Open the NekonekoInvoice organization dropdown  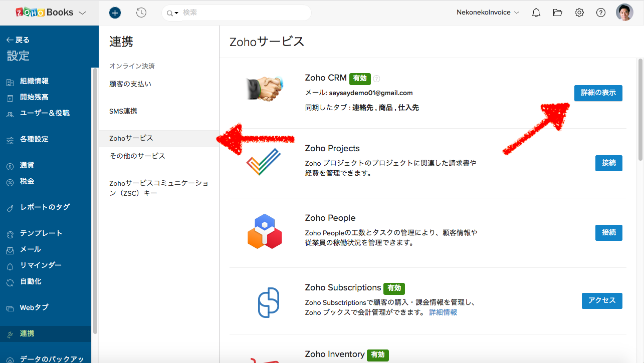tap(488, 13)
